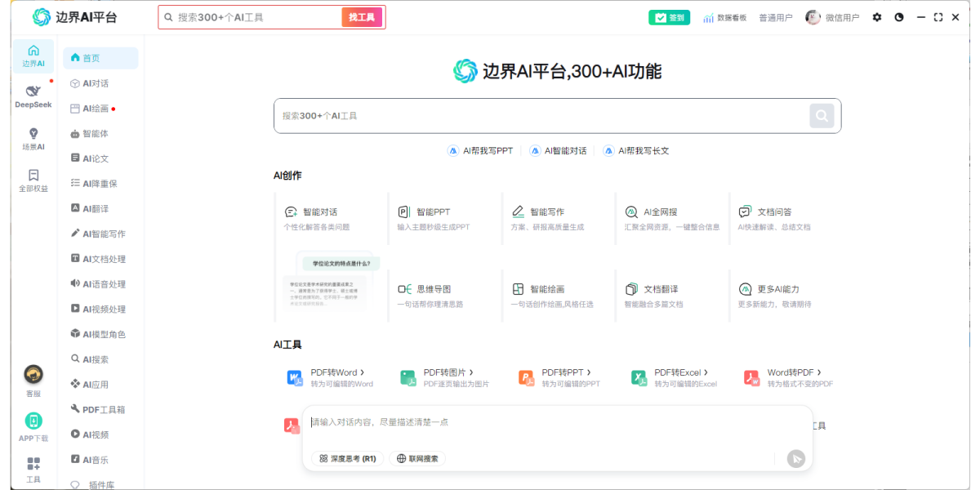Click the magnifier icon in main search box
Screen dimensions: 980x490
[x=822, y=116]
